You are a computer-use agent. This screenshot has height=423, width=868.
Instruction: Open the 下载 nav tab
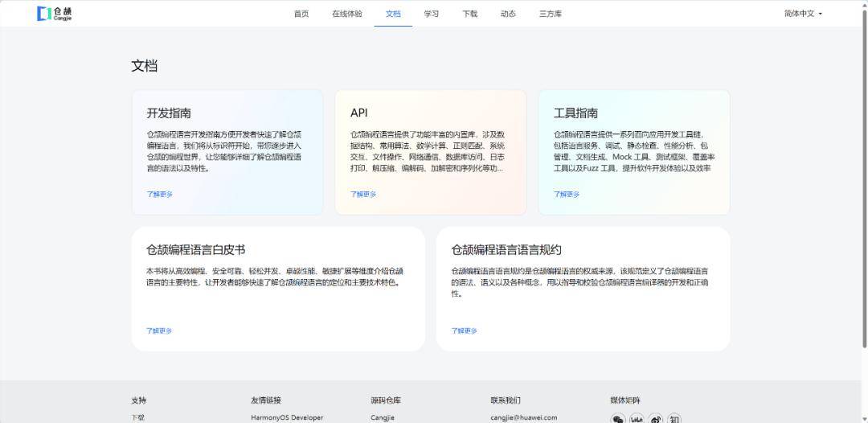(x=469, y=14)
